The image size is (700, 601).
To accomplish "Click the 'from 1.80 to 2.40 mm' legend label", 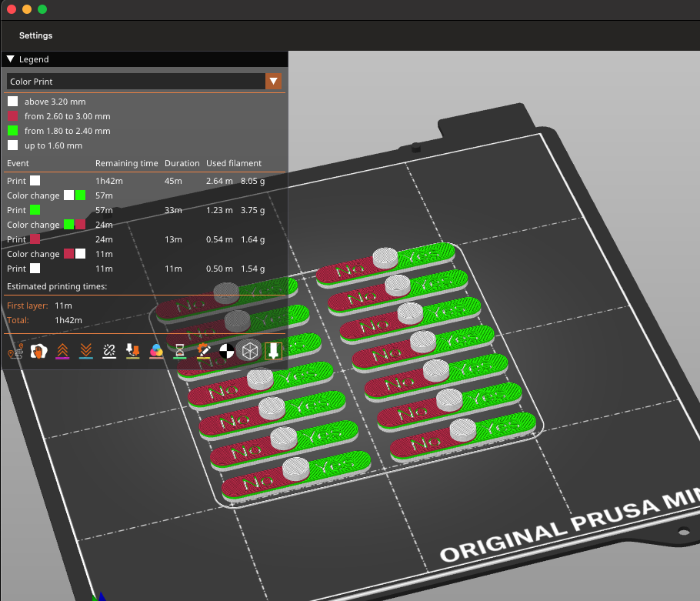I will [68, 131].
